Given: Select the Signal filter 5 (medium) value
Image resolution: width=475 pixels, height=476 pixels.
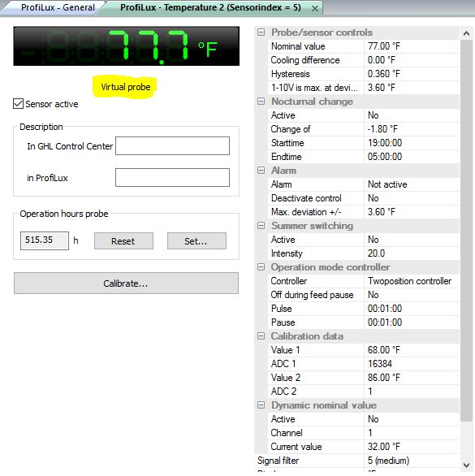Looking at the screenshot, I should tap(412, 461).
